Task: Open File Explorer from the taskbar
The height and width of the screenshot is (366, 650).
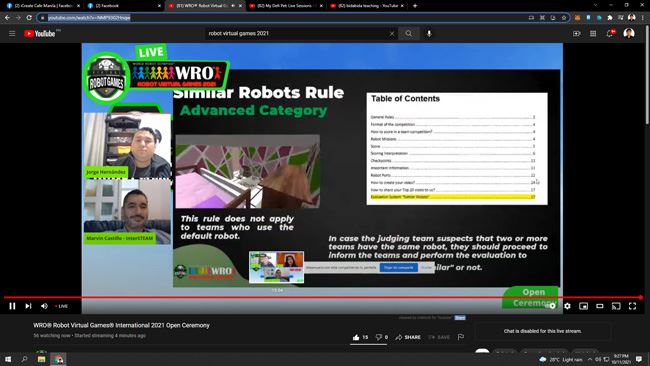Action: [41, 359]
